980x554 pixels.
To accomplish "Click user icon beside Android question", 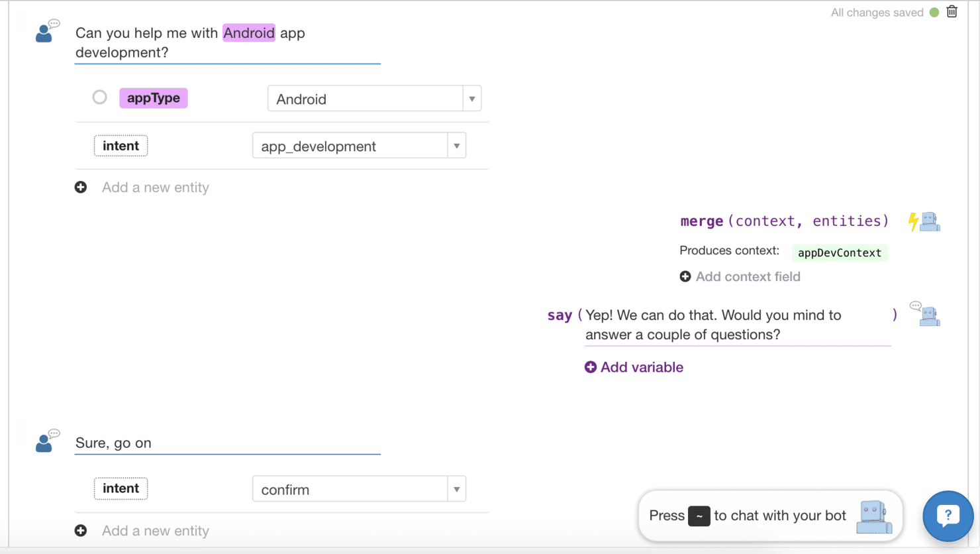I will click(x=46, y=32).
